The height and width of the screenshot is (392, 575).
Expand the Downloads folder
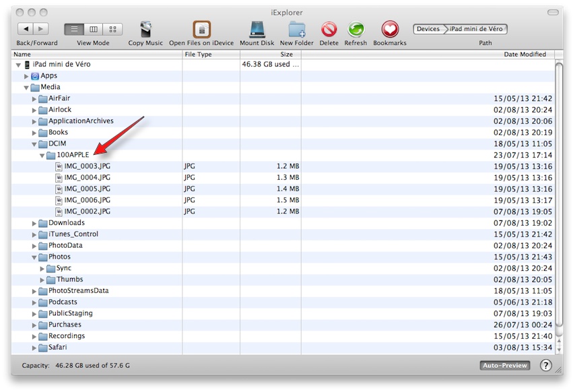click(x=34, y=224)
